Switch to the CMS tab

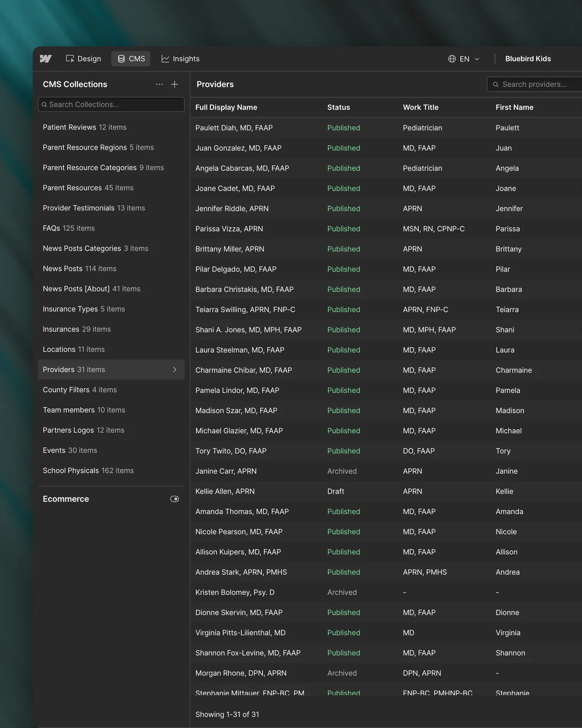coord(131,59)
